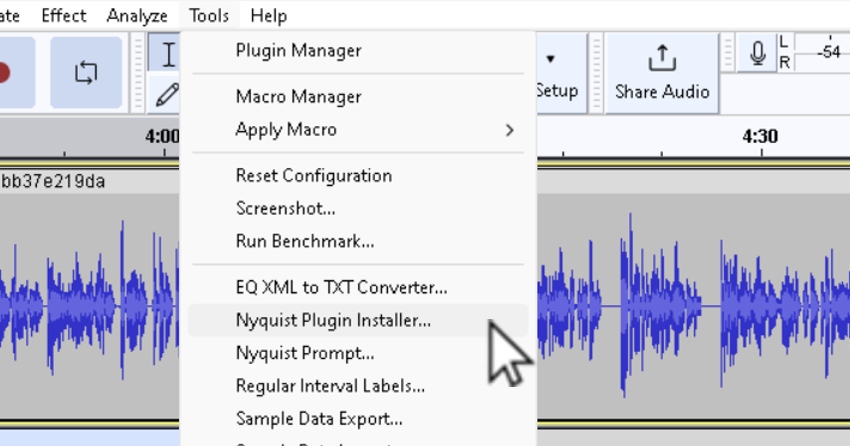850x446 pixels.
Task: Click the microphone record meter icon
Action: pos(759,54)
